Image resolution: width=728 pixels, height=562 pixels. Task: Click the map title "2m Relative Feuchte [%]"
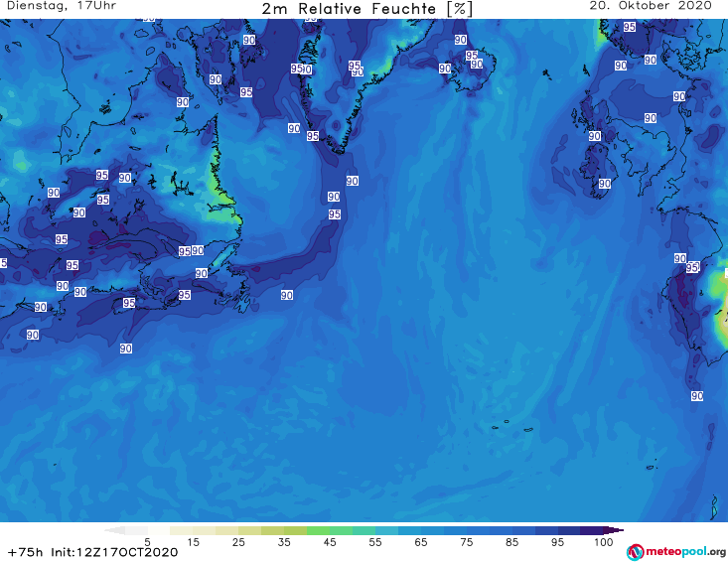(x=367, y=9)
